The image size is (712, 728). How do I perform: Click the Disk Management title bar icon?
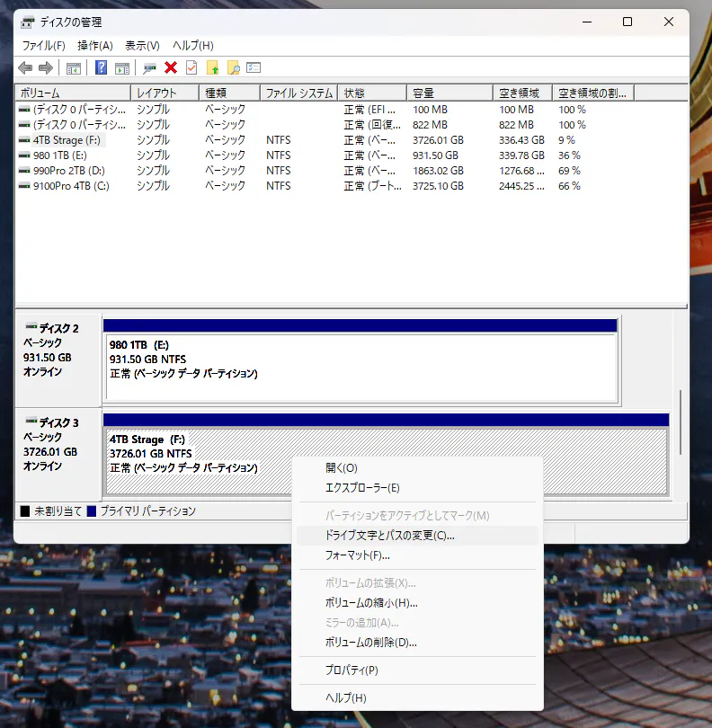click(x=27, y=22)
